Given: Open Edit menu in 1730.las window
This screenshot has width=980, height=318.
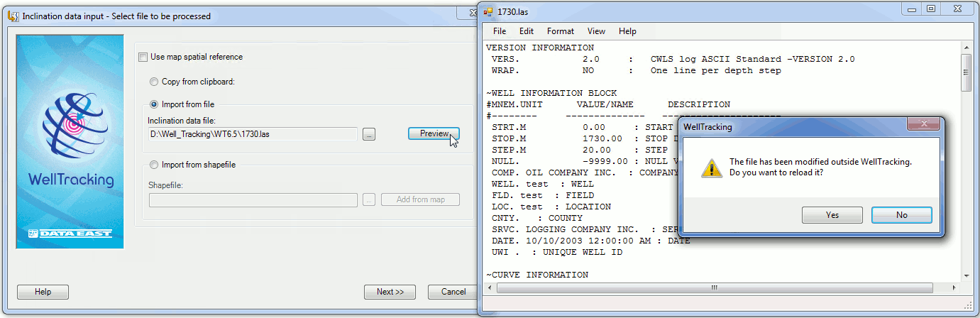Looking at the screenshot, I should 526,31.
